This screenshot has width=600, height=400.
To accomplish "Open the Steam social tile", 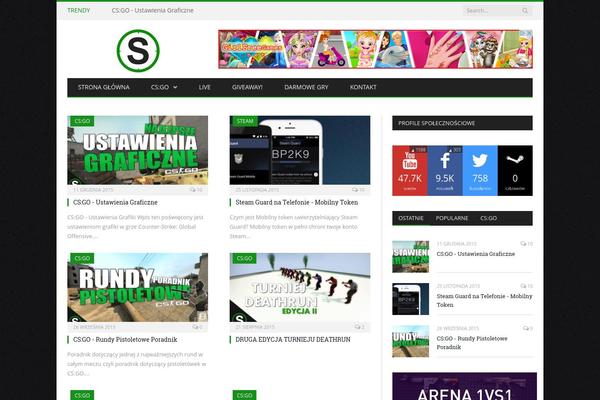I will tap(515, 171).
